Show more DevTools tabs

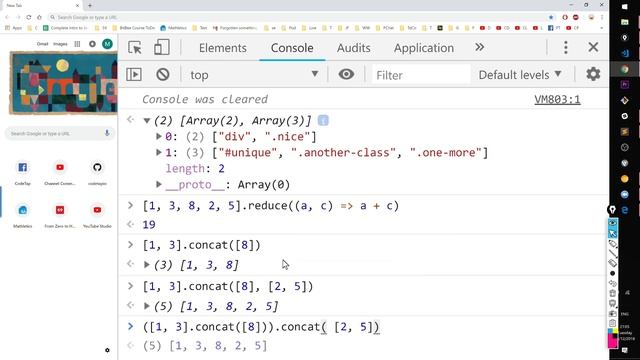[x=480, y=47]
